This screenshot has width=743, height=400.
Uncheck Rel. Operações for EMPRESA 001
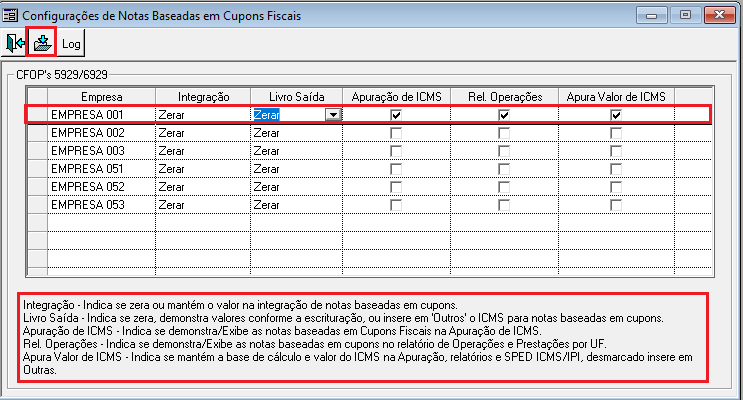[504, 115]
